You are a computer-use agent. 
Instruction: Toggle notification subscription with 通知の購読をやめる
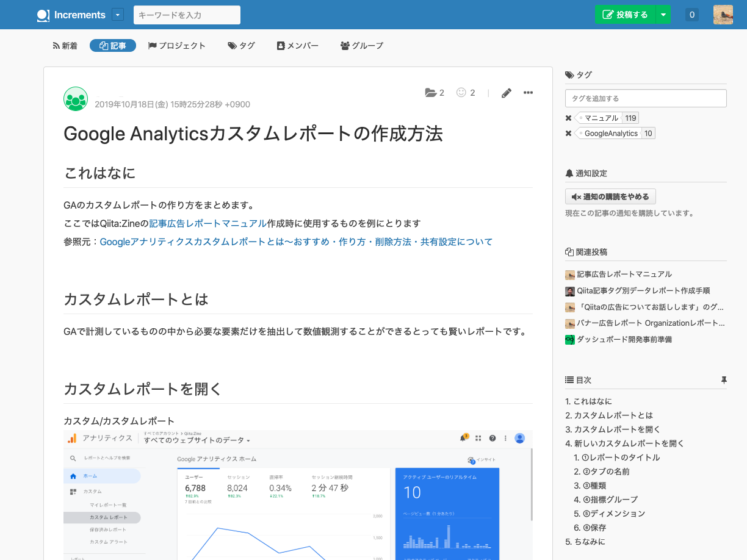point(610,196)
